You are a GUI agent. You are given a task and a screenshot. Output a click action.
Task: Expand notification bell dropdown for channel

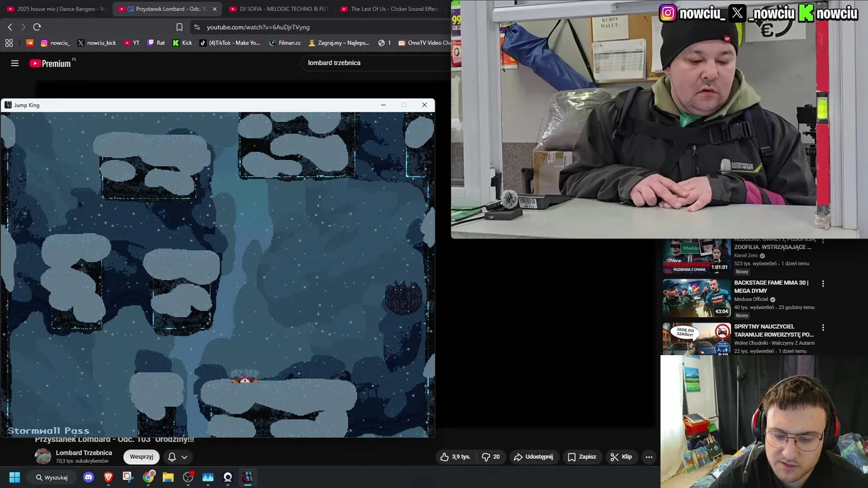point(177,457)
